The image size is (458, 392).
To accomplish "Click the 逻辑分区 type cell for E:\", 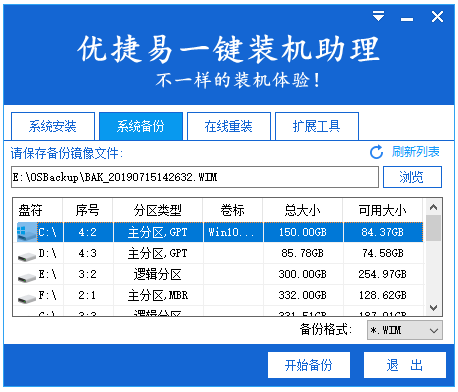I will [x=158, y=274].
